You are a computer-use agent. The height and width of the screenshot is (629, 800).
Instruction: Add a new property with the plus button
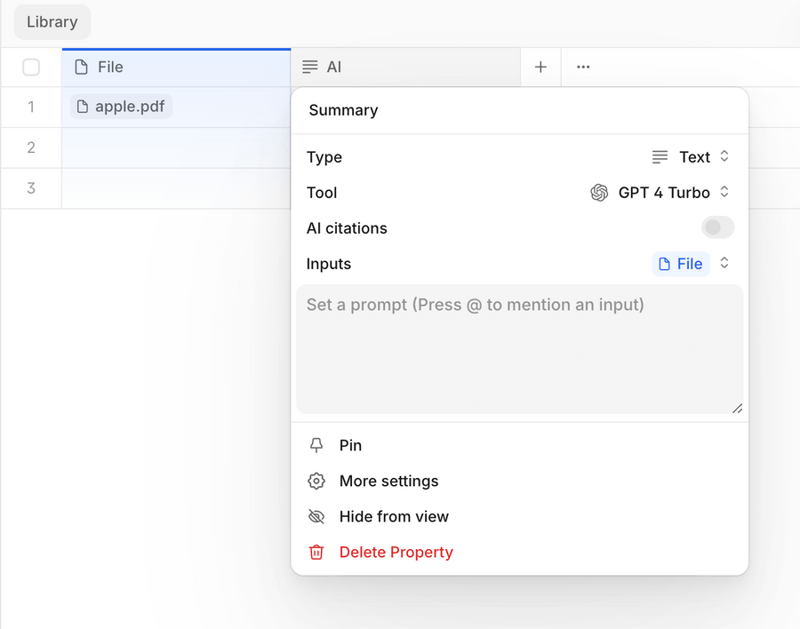540,67
